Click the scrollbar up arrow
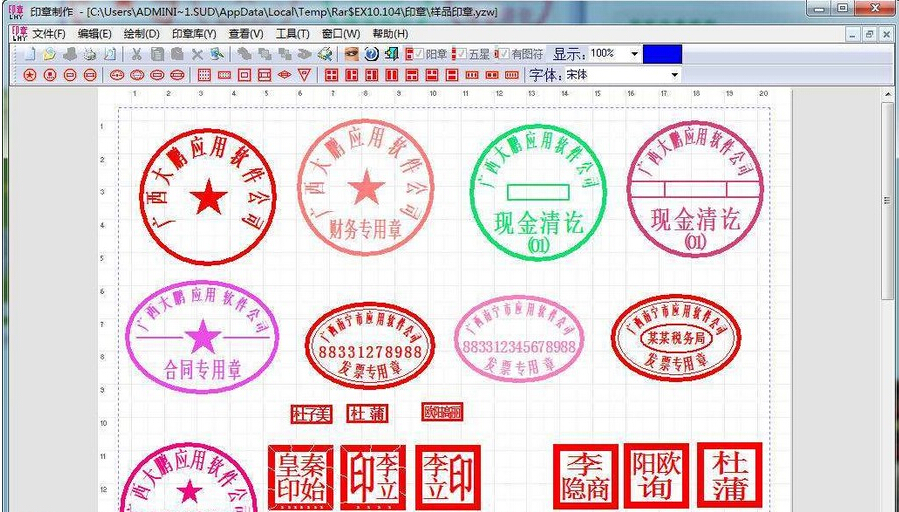 coord(888,95)
